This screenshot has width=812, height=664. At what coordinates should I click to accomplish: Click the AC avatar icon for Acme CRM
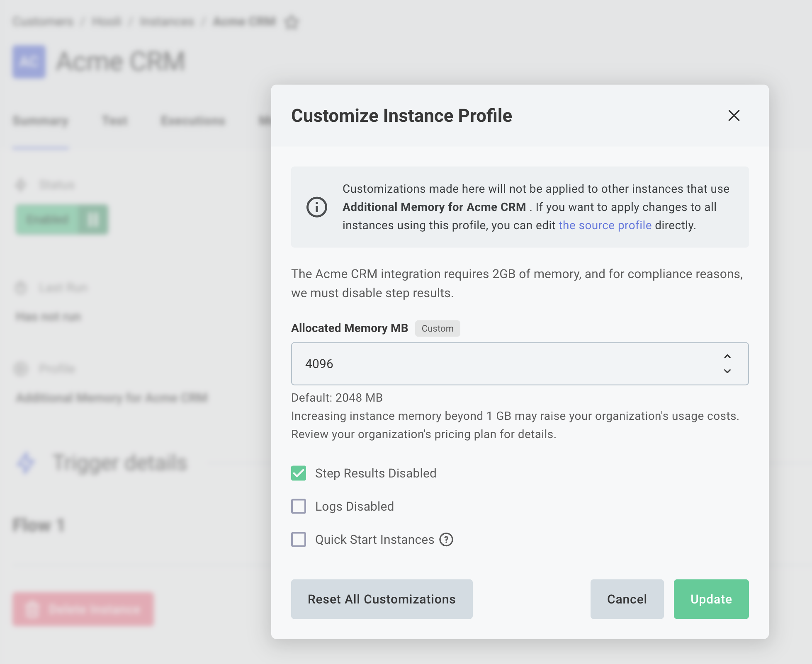[28, 61]
